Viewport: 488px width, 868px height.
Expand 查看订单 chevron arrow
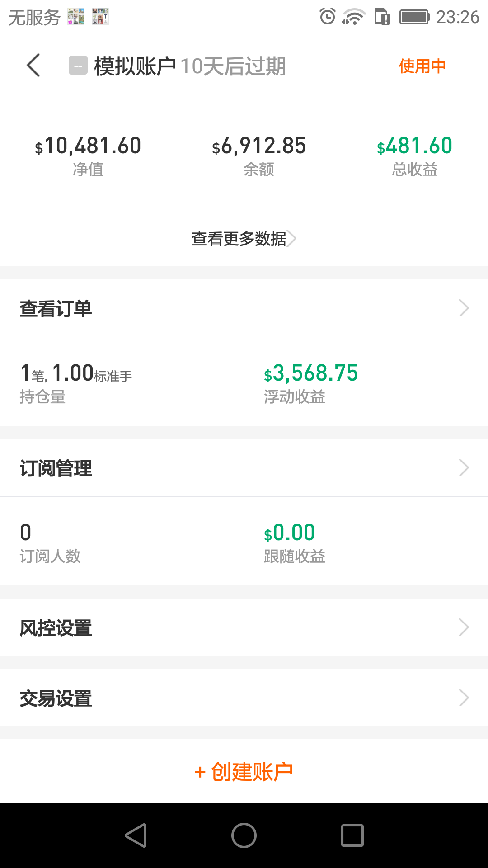pos(464,308)
